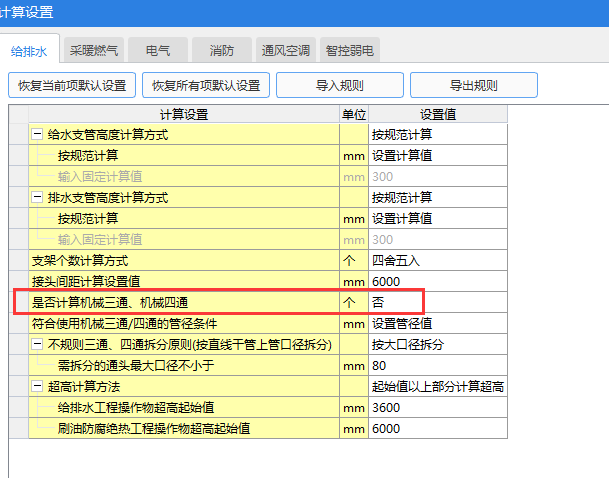
Task: Switch to the 采暖燃气 tab
Action: pyautogui.click(x=94, y=49)
